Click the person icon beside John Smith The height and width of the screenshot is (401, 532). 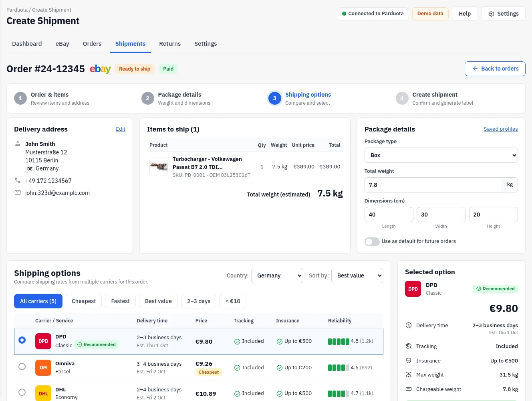[x=18, y=144]
